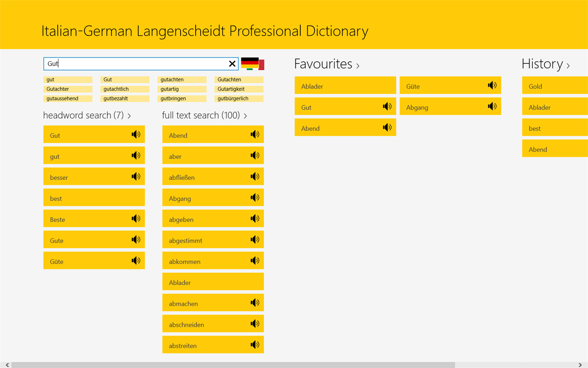
Task: Play pronunciation for lowercase gut headword
Action: click(136, 155)
